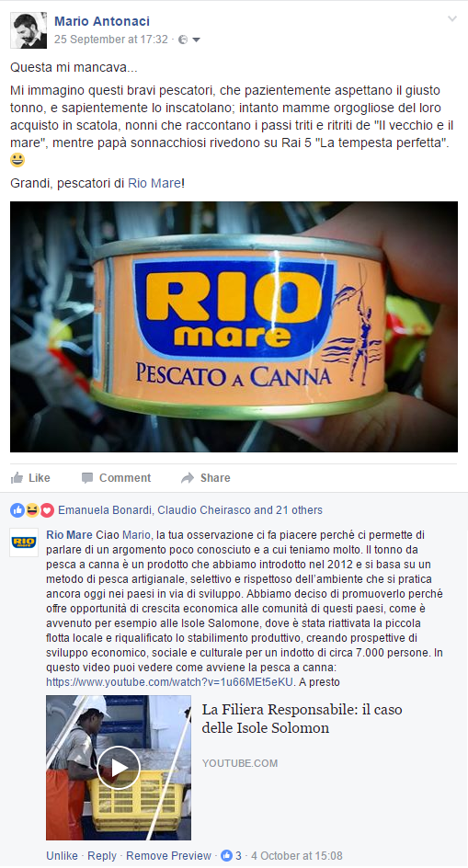Viewport: 468px width, 868px height.
Task: Click the Like thumbs-up button on the post
Action: point(30,478)
